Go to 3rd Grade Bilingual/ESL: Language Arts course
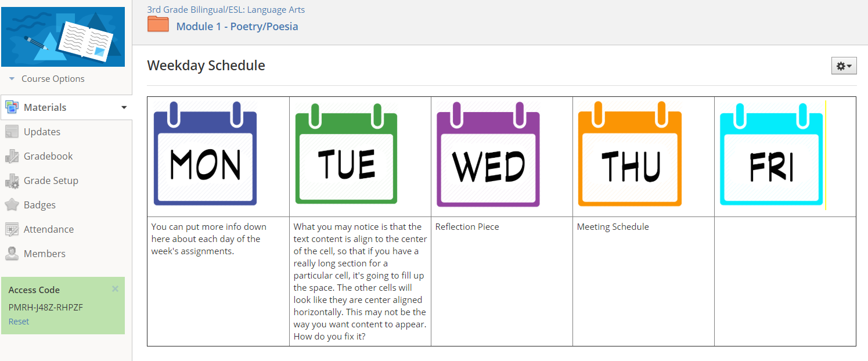The width and height of the screenshot is (868, 361). [226, 9]
